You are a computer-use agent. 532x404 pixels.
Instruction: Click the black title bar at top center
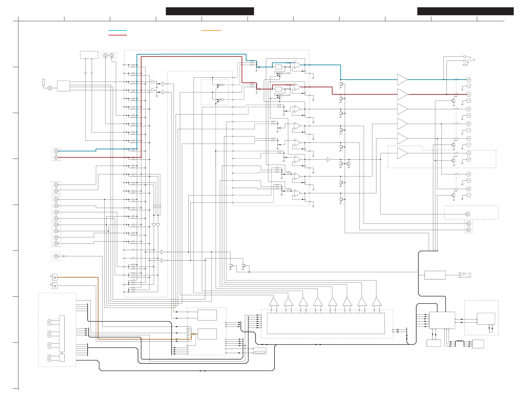(x=210, y=11)
